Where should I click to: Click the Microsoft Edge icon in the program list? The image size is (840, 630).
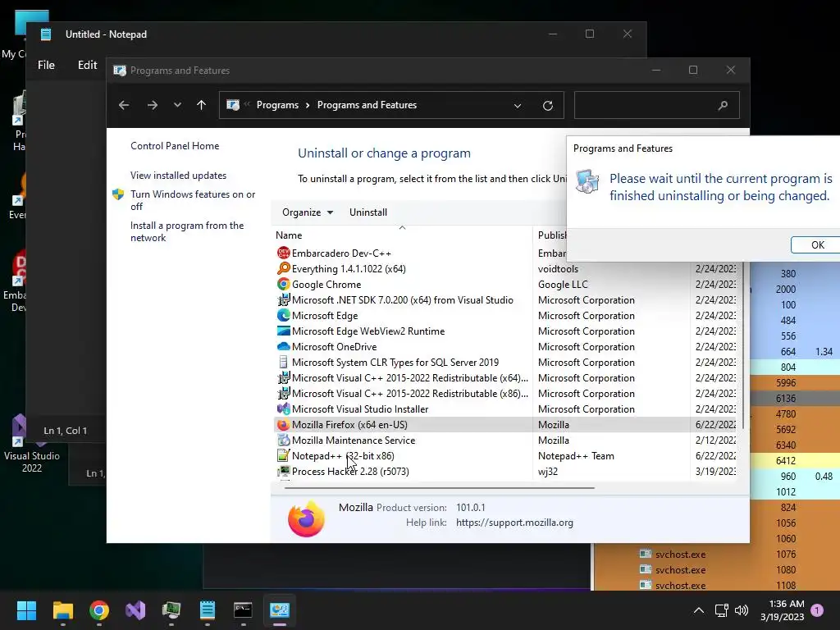283,315
